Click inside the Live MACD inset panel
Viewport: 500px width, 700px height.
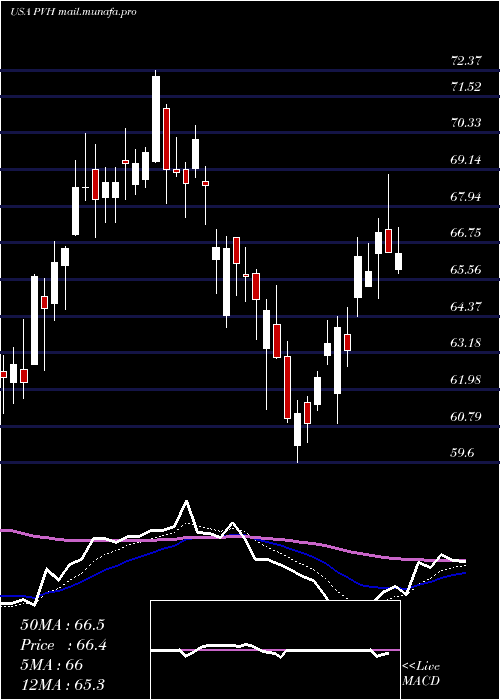coord(275,650)
